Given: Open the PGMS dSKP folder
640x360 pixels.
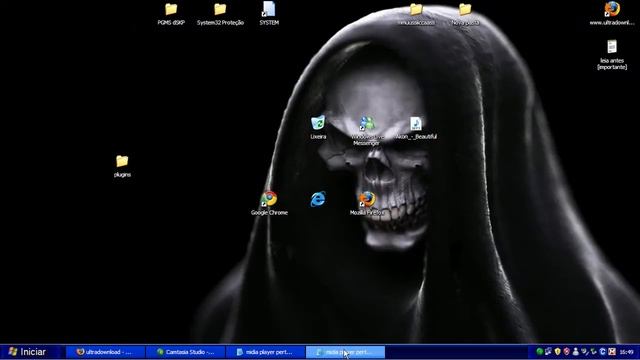Looking at the screenshot, I should coord(171,14).
